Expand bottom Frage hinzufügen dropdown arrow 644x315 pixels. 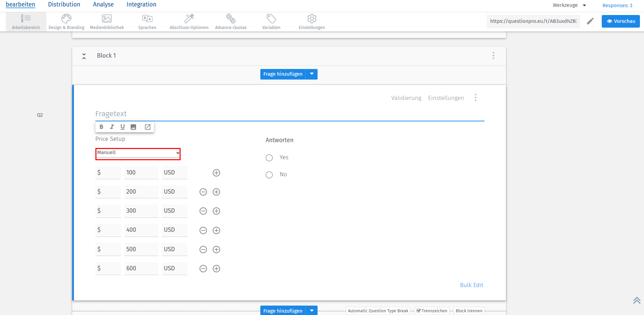pyautogui.click(x=312, y=311)
